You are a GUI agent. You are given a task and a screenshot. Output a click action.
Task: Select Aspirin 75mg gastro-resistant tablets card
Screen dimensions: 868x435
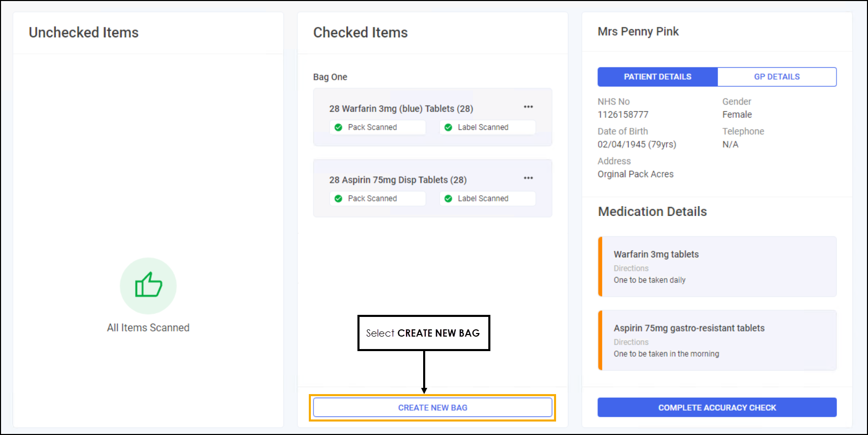click(717, 340)
